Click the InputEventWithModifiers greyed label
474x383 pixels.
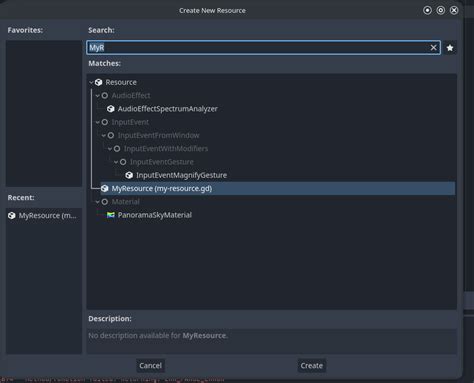click(166, 149)
